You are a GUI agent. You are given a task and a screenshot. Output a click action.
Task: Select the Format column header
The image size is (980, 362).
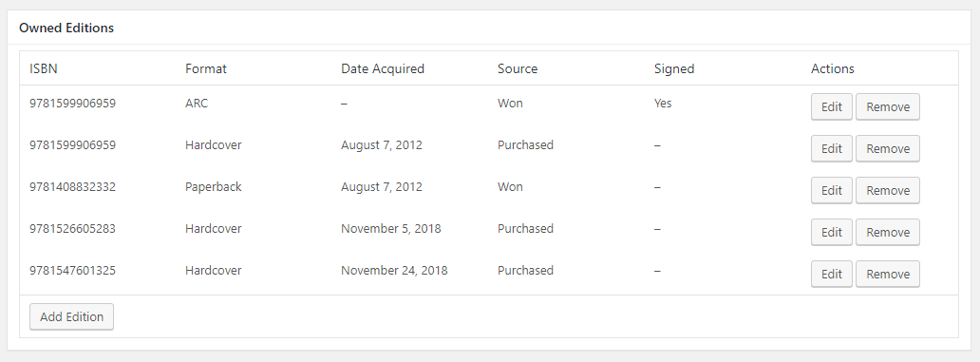(206, 68)
